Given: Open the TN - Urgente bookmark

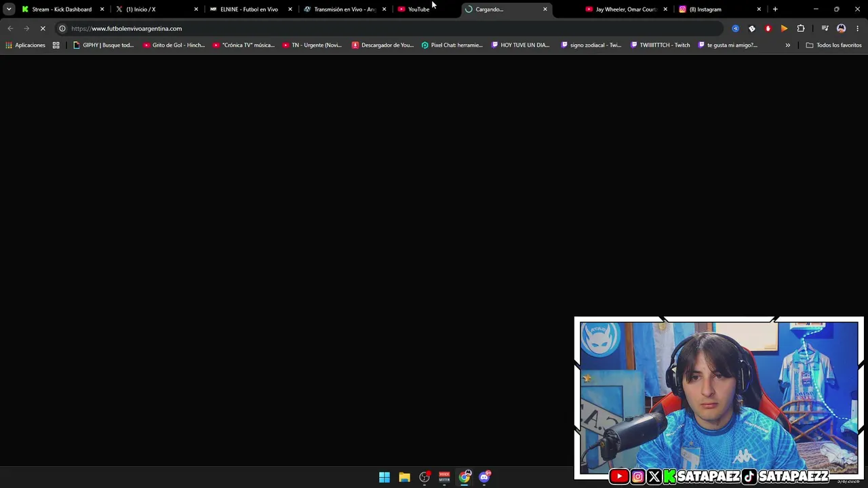Looking at the screenshot, I should [x=313, y=45].
